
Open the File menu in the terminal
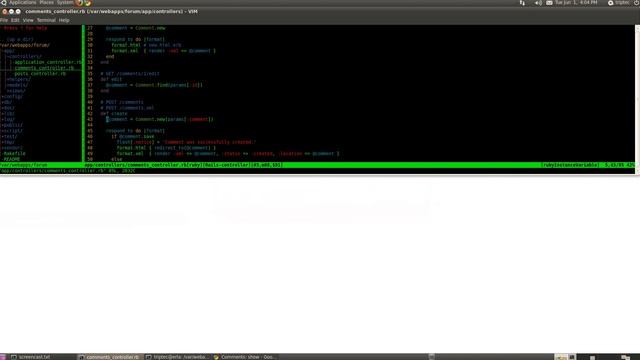click(x=4, y=20)
